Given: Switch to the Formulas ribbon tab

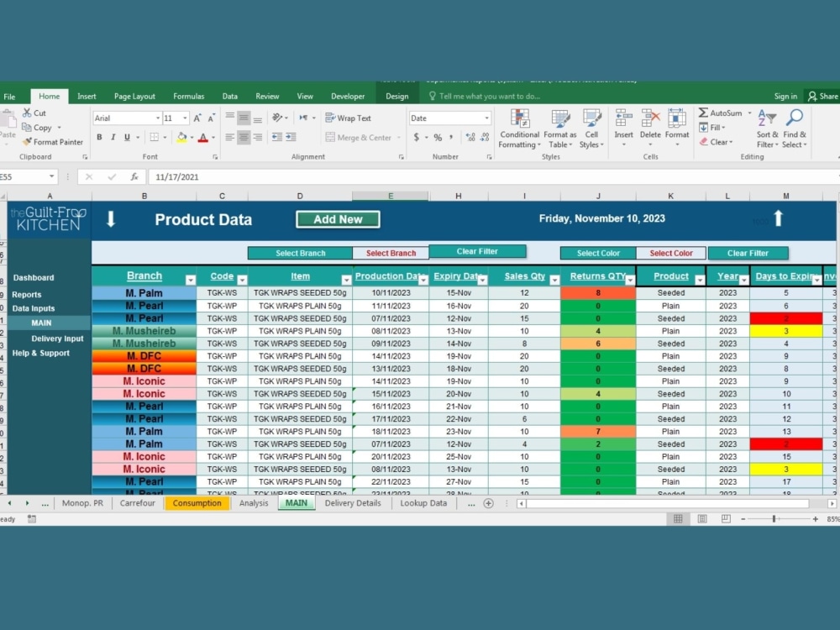Looking at the screenshot, I should (x=188, y=96).
